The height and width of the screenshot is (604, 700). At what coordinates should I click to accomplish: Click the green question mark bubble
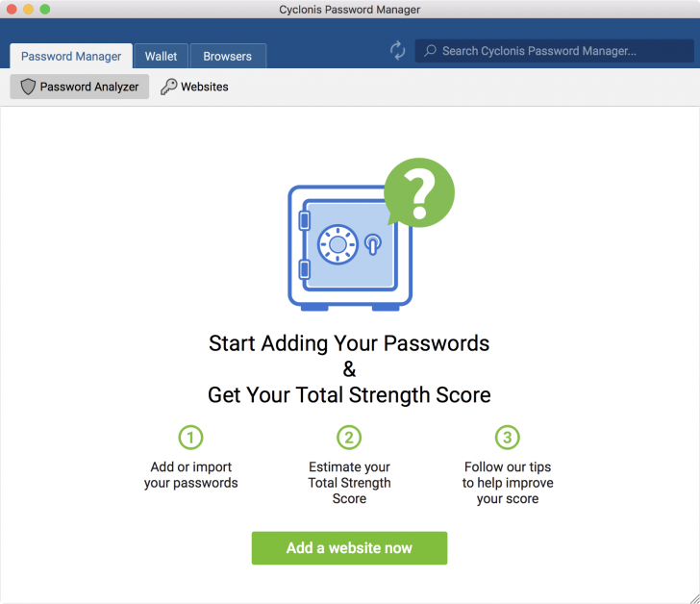pyautogui.click(x=419, y=192)
